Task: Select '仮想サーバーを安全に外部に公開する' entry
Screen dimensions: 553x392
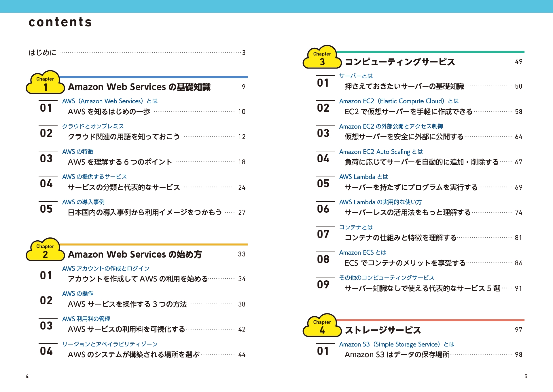Action: [404, 136]
